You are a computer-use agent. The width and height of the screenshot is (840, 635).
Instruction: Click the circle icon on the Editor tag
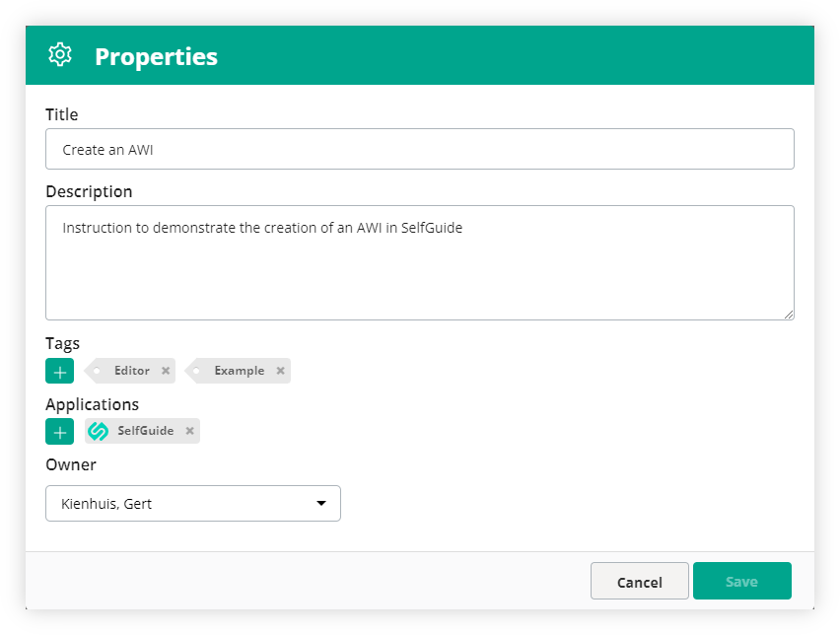97,371
